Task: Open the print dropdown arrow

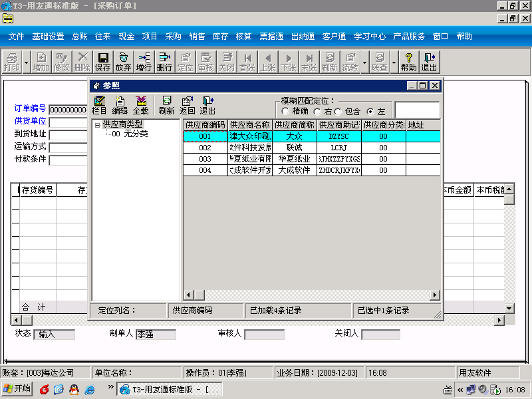Action: [27, 62]
